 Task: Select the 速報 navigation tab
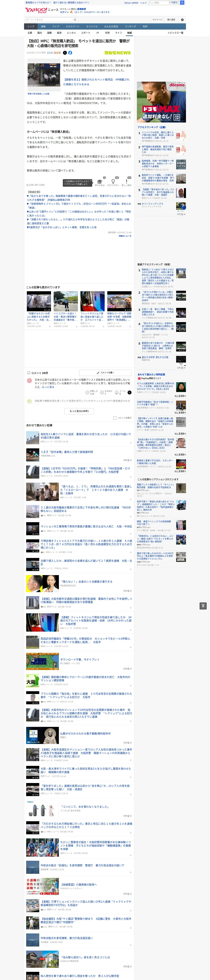43,27
